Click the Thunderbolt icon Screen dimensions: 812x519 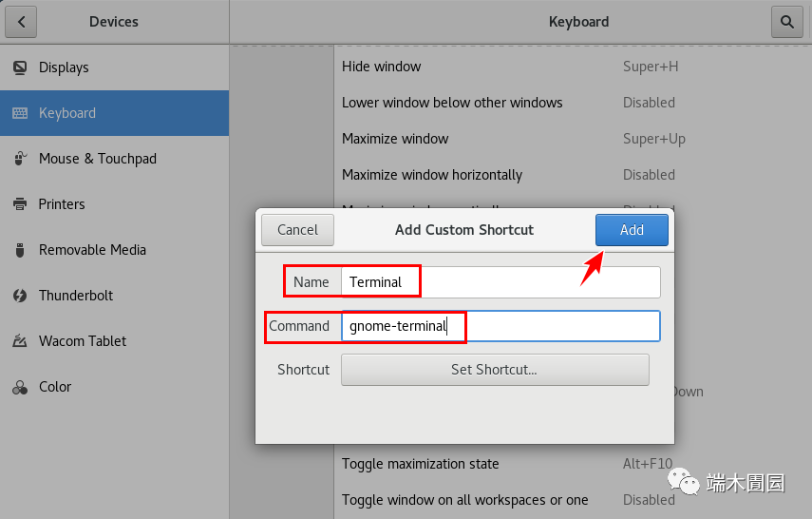[20, 296]
